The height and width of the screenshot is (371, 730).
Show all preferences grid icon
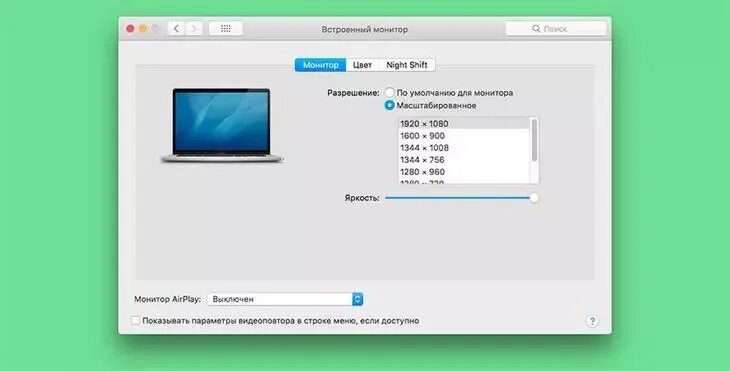[226, 29]
